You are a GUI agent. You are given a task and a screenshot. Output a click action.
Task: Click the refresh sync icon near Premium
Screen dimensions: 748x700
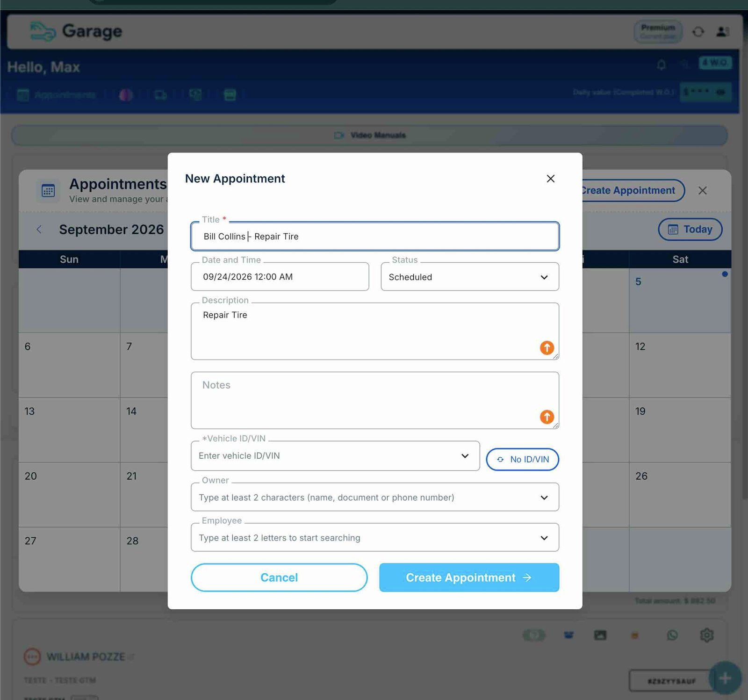point(698,31)
